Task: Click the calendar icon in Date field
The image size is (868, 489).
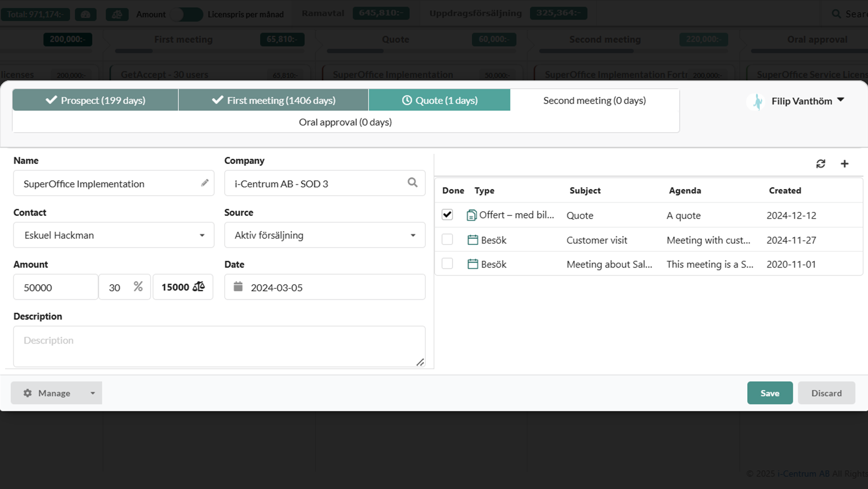Action: (x=238, y=287)
